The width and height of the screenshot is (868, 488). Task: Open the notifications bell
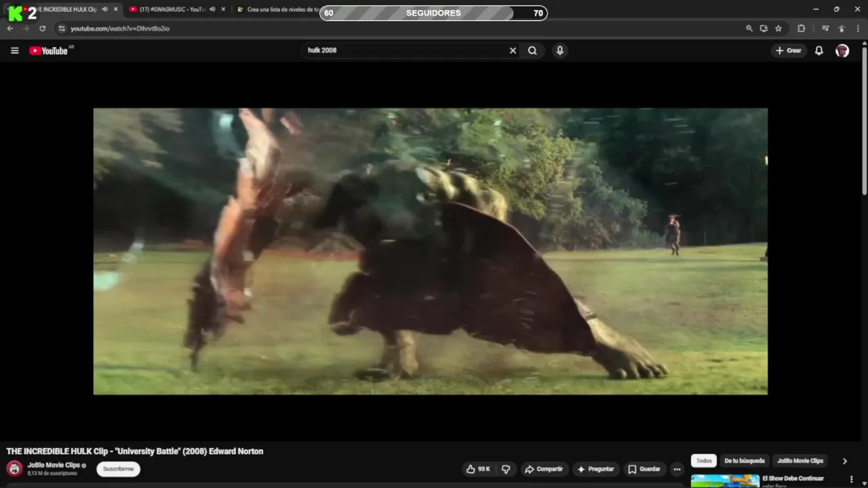pyautogui.click(x=818, y=50)
